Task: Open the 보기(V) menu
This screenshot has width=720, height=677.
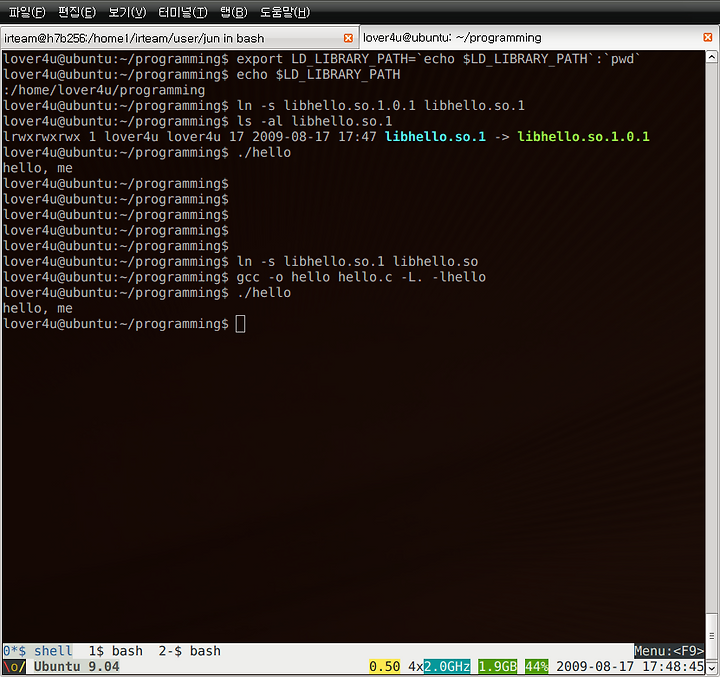Action: click(x=127, y=12)
